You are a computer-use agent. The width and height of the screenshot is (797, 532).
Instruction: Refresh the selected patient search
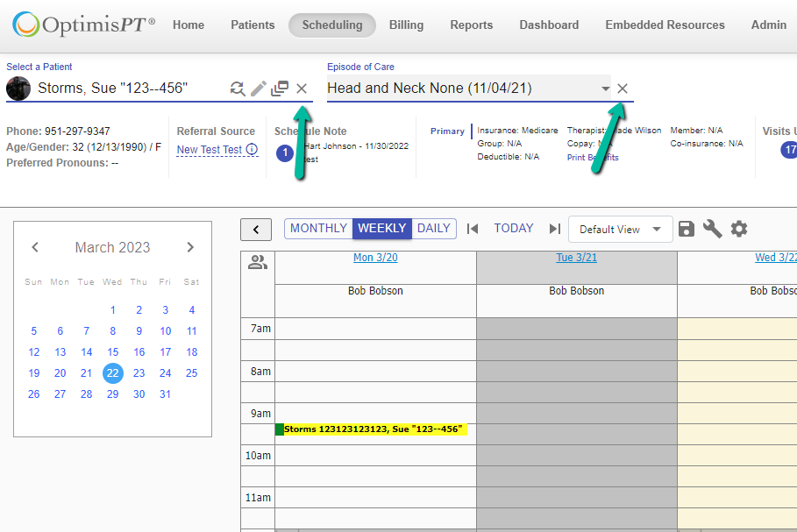237,88
